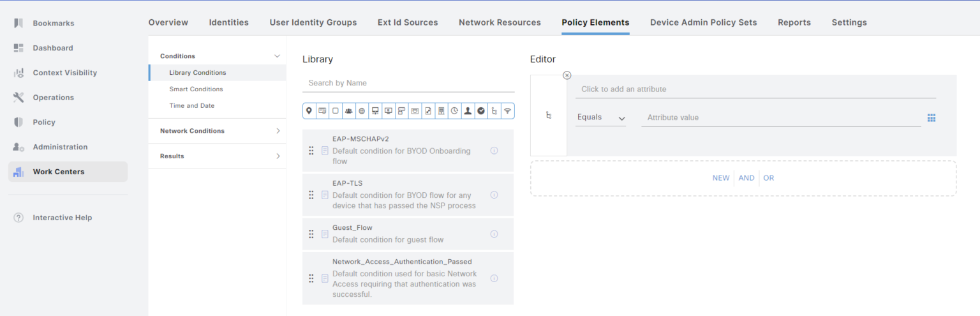Viewport: 980px width, 316px height.
Task: Click the Administration user-gear icon
Action: click(19, 147)
